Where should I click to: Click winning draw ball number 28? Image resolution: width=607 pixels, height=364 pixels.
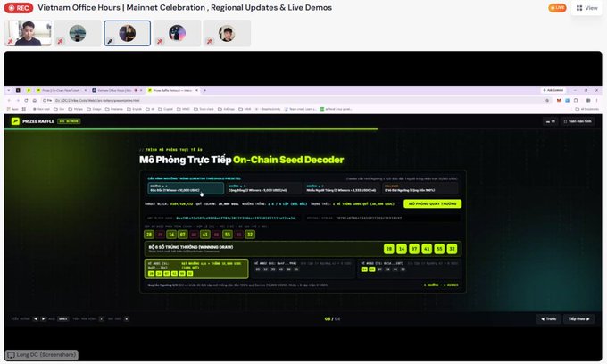[388, 249]
